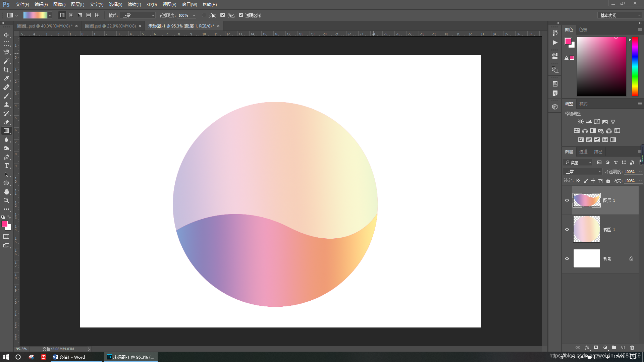The width and height of the screenshot is (644, 362).
Task: Select the Brush tool
Action: pos(6,96)
